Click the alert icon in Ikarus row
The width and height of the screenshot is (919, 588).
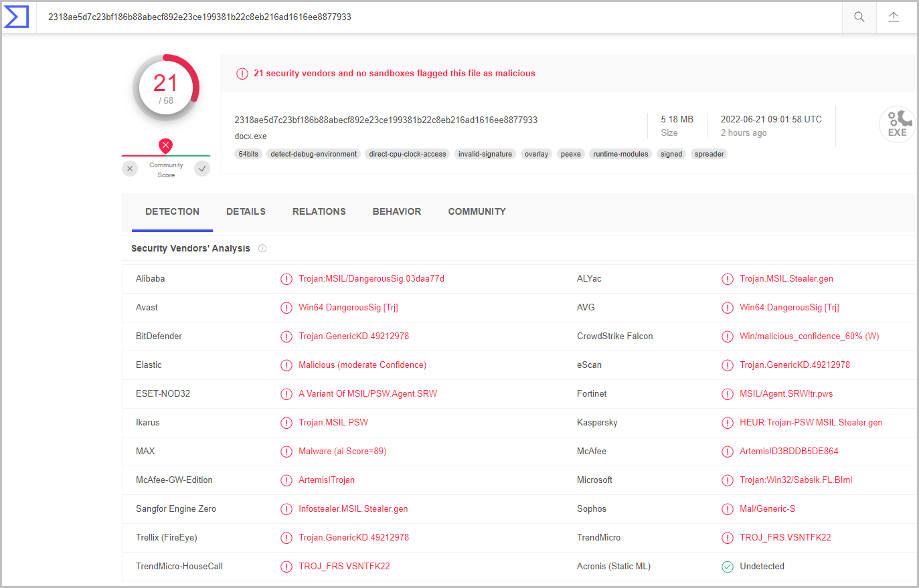pos(286,423)
